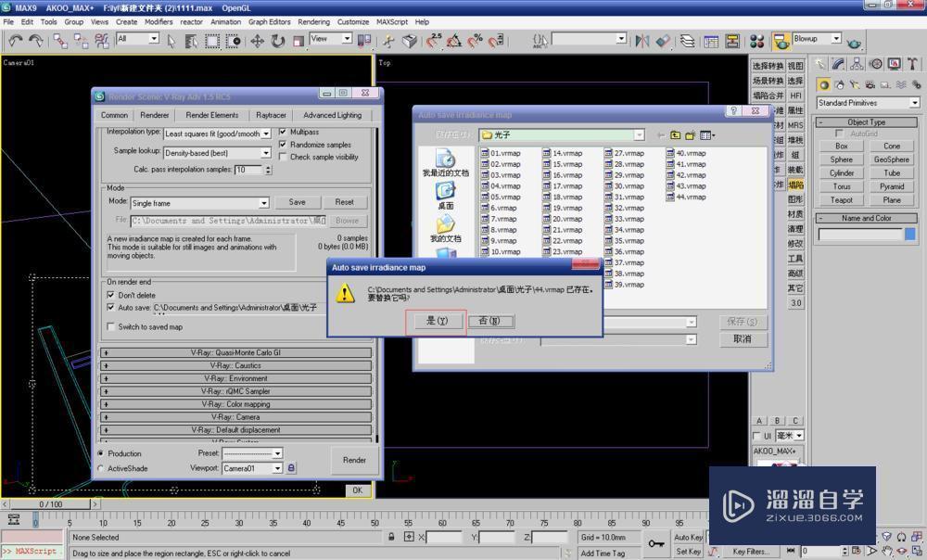Click the Set Keys key icon
927x560 pixels.
click(x=656, y=543)
